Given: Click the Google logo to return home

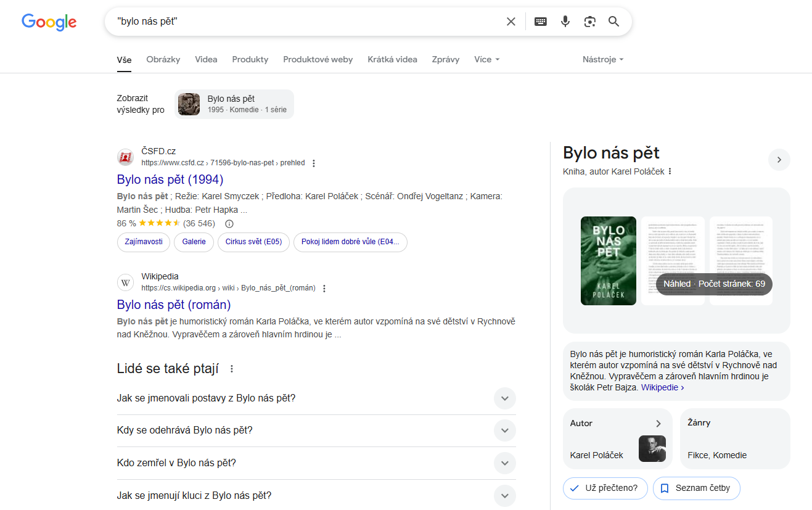Looking at the screenshot, I should (49, 22).
